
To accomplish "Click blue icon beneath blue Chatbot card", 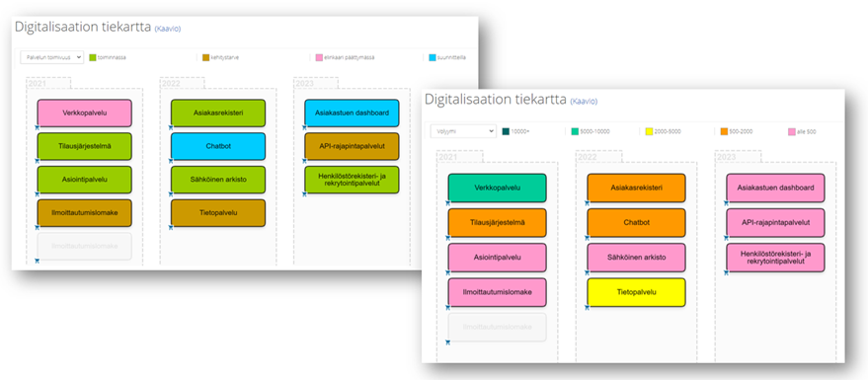I will [171, 161].
